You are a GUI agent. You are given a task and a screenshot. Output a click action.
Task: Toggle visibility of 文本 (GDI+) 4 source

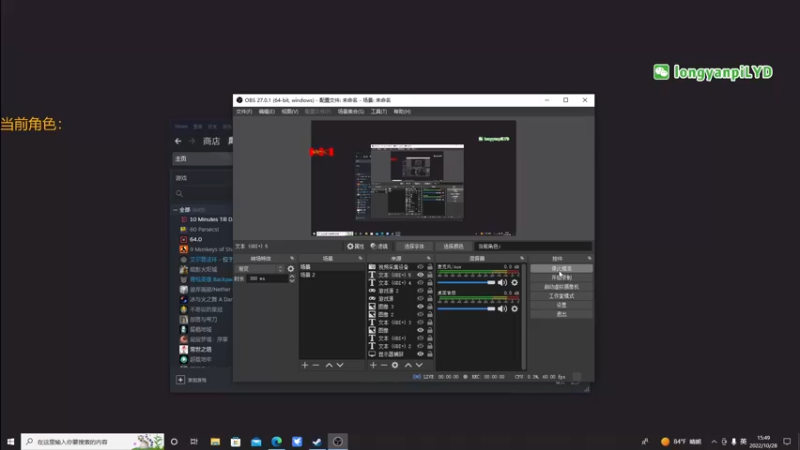pos(420,283)
